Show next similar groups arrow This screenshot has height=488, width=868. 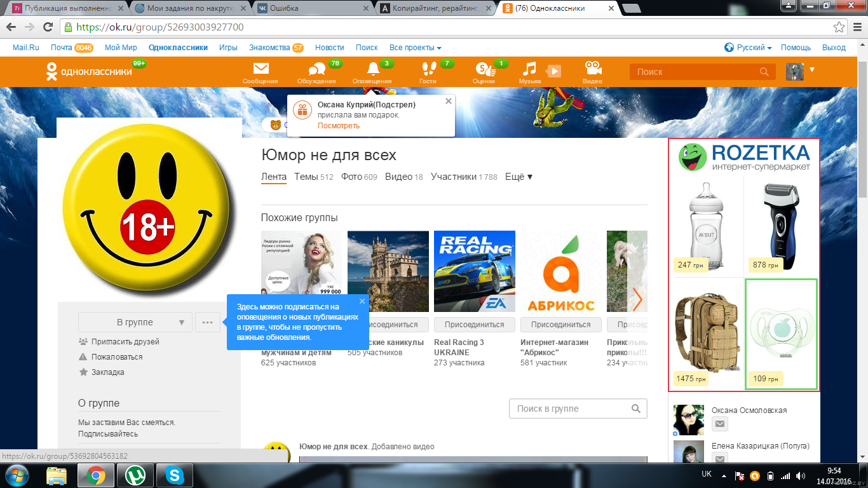tap(637, 300)
